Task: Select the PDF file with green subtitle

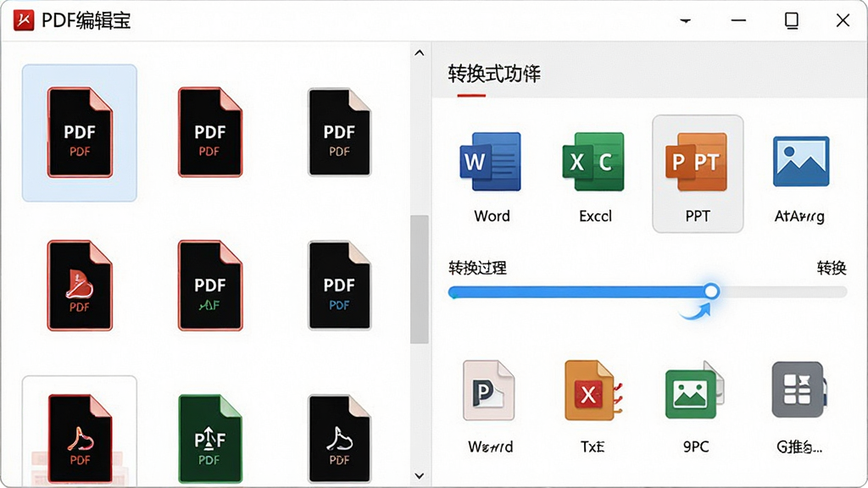Action: 210,286
